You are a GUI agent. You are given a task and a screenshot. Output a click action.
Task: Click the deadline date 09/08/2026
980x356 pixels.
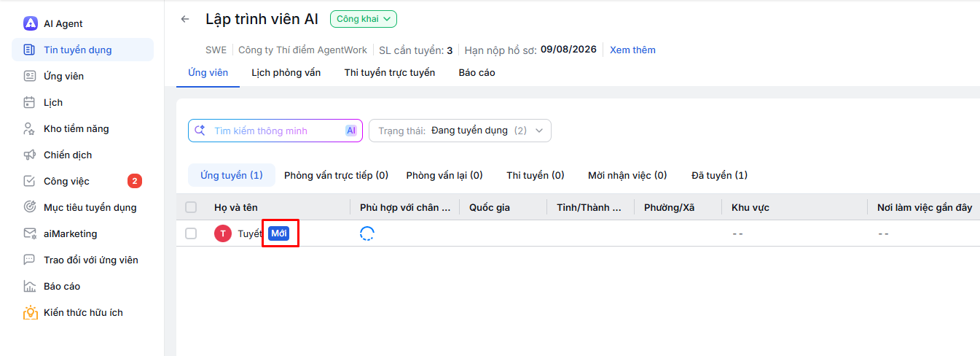pyautogui.click(x=568, y=50)
